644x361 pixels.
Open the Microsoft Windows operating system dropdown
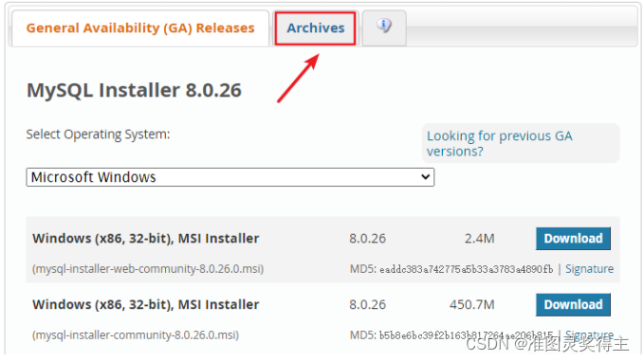[230, 177]
